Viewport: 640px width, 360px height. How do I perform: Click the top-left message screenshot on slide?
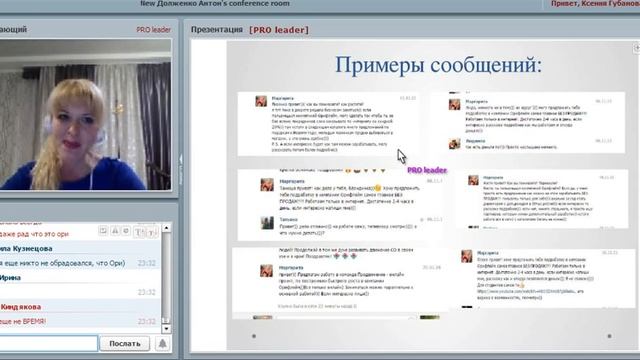point(328,124)
